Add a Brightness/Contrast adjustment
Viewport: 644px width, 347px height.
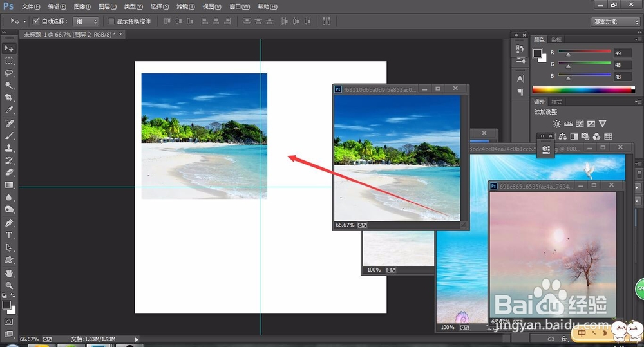556,124
